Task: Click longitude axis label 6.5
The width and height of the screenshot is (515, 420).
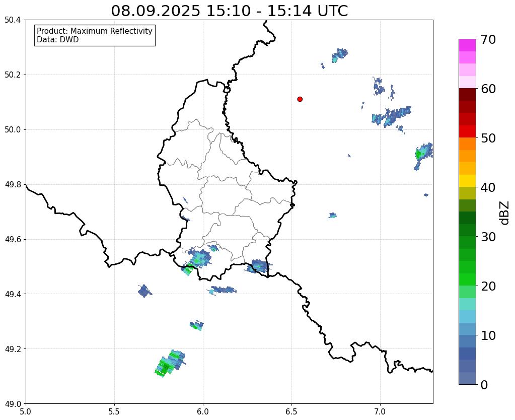Action: click(291, 411)
